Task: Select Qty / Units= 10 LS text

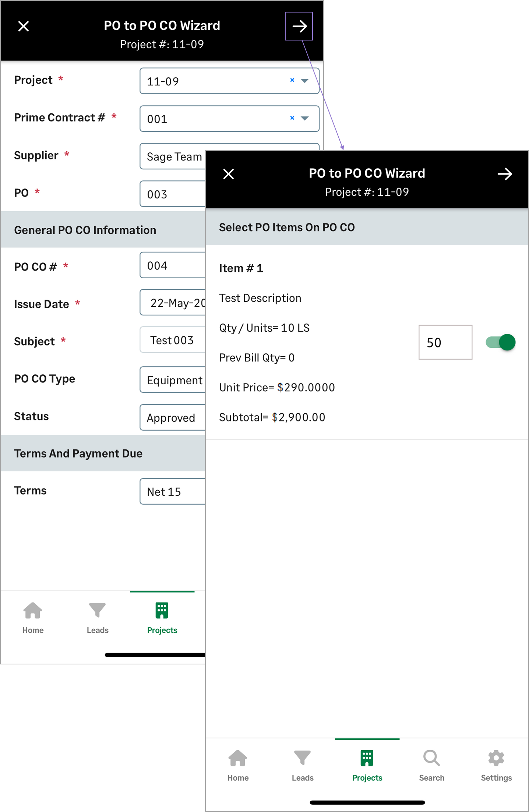Action: [x=264, y=328]
